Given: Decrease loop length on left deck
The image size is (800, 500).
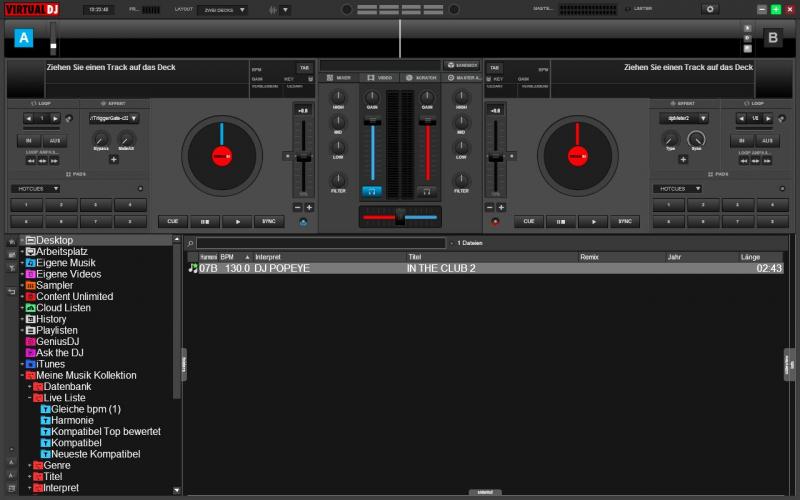Looking at the screenshot, I should (x=29, y=118).
